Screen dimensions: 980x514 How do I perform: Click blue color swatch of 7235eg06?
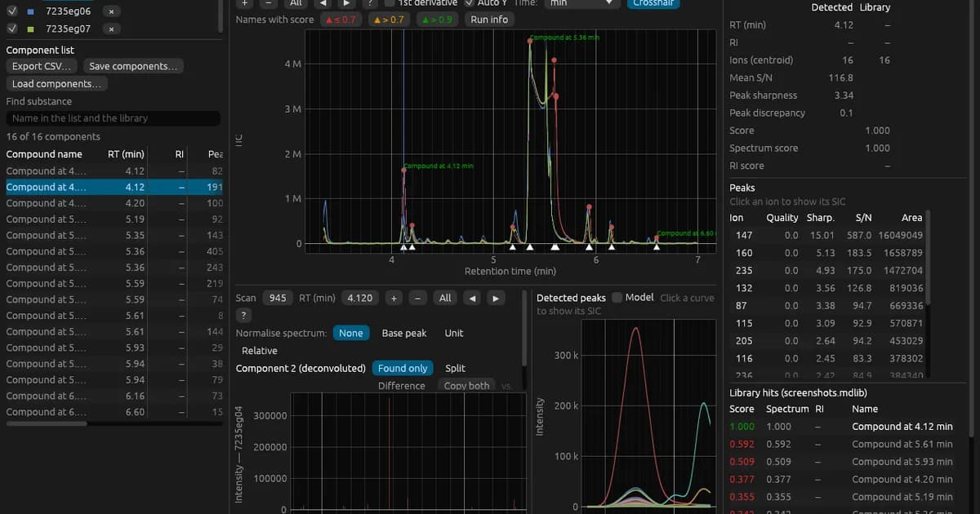[x=30, y=12]
